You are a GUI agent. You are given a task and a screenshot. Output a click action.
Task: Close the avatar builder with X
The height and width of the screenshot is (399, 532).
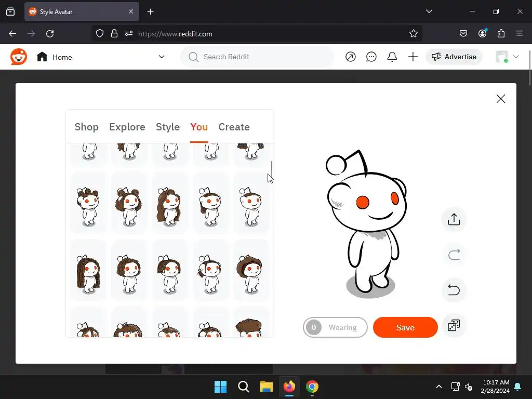(500, 99)
